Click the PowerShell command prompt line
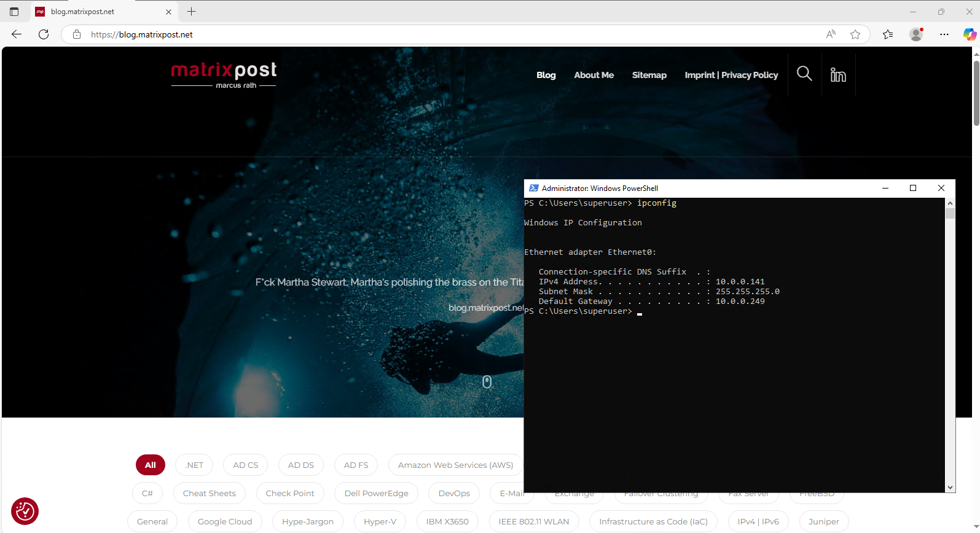The image size is (980, 533). tap(583, 311)
